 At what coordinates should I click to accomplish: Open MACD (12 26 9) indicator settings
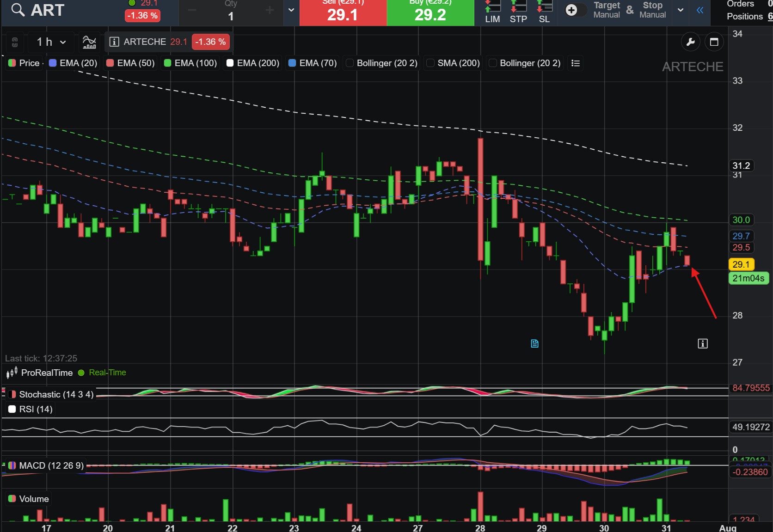(46, 465)
